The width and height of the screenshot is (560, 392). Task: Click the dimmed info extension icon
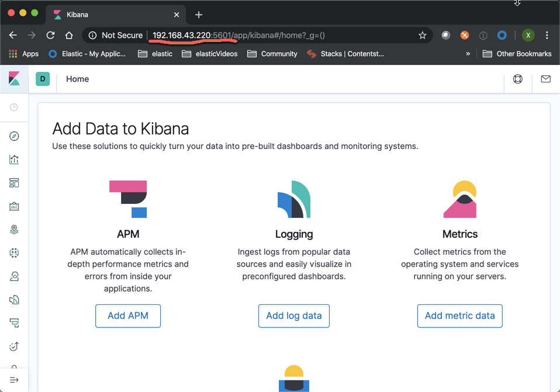pos(483,35)
